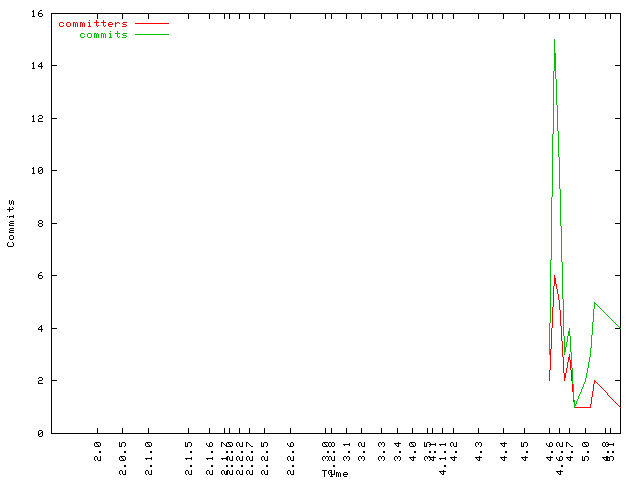Click the tallest peak of the green commits line
Image resolution: width=640 pixels, height=480 pixels.
click(x=554, y=40)
